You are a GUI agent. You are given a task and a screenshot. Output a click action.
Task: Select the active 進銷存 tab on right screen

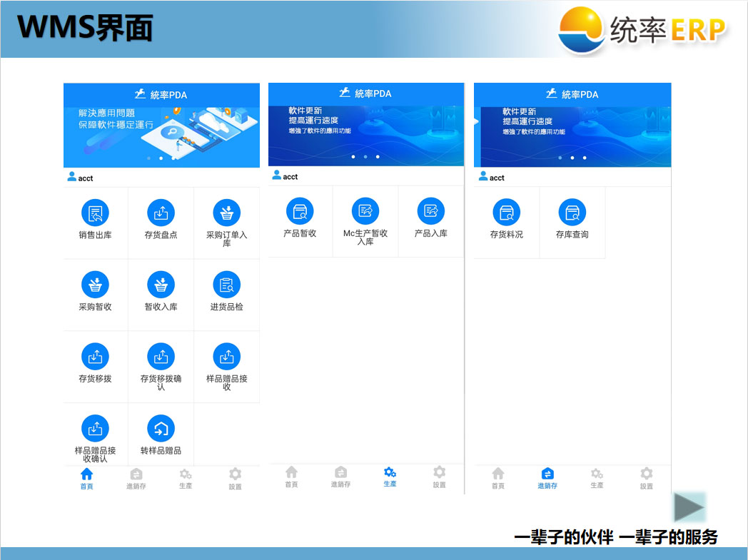547,478
